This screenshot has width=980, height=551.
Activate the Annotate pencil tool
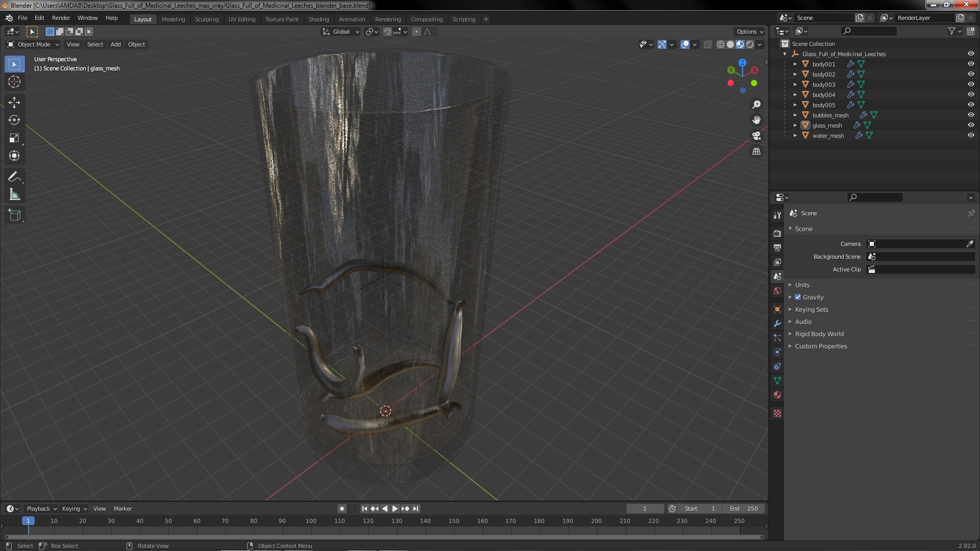click(14, 177)
